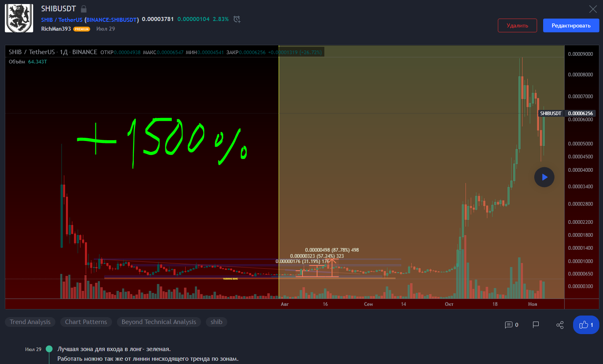Click the 0.00005000 price scale label
603x364 pixels.
pyautogui.click(x=580, y=144)
